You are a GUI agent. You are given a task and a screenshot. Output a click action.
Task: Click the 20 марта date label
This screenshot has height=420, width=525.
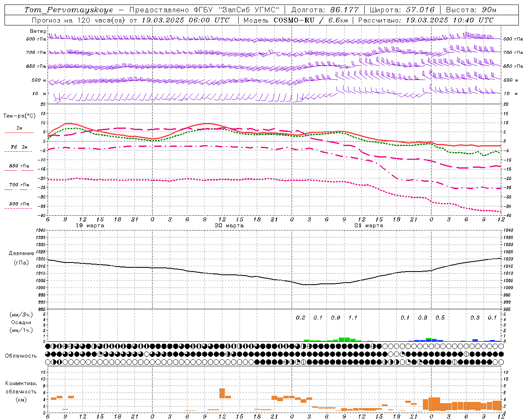(x=229, y=226)
